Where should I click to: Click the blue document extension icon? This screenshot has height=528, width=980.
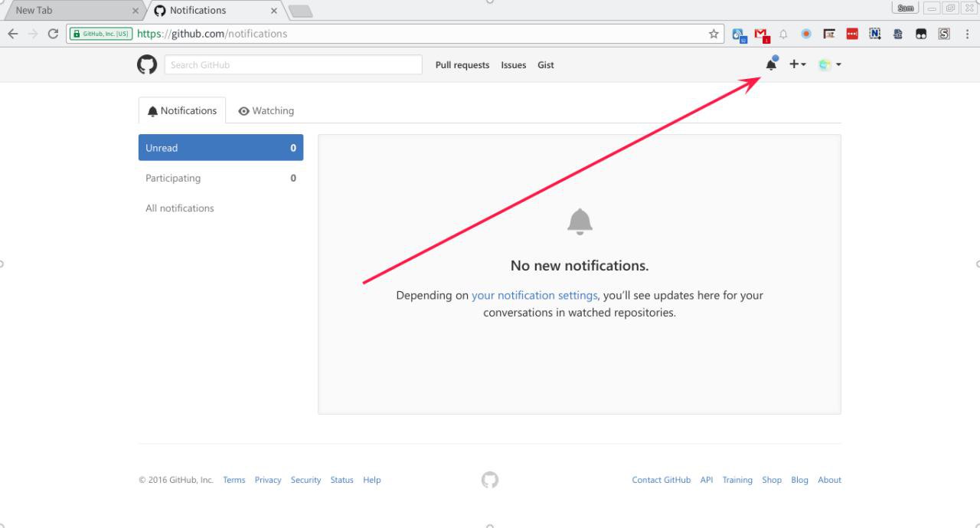[898, 34]
